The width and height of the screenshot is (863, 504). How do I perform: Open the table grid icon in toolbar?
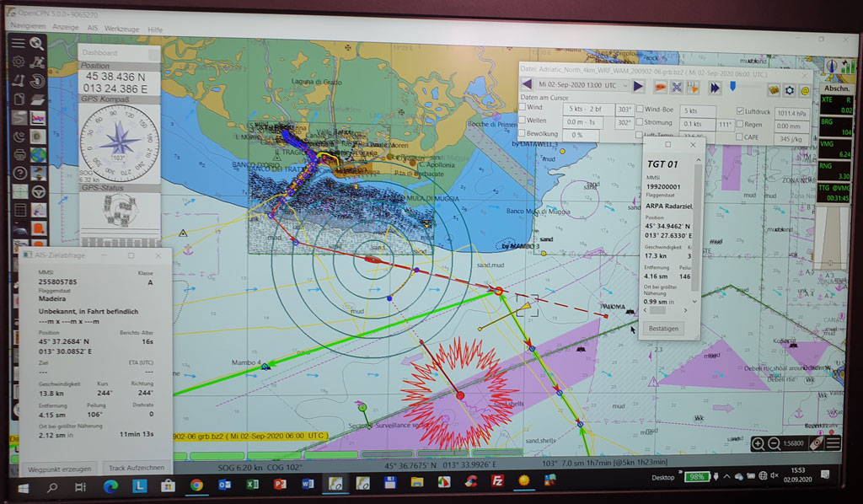tap(20, 210)
